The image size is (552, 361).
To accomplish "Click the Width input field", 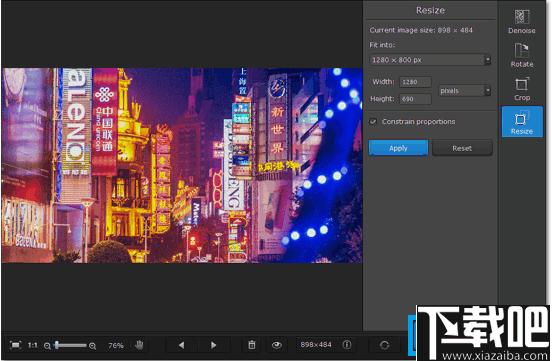I will click(415, 82).
